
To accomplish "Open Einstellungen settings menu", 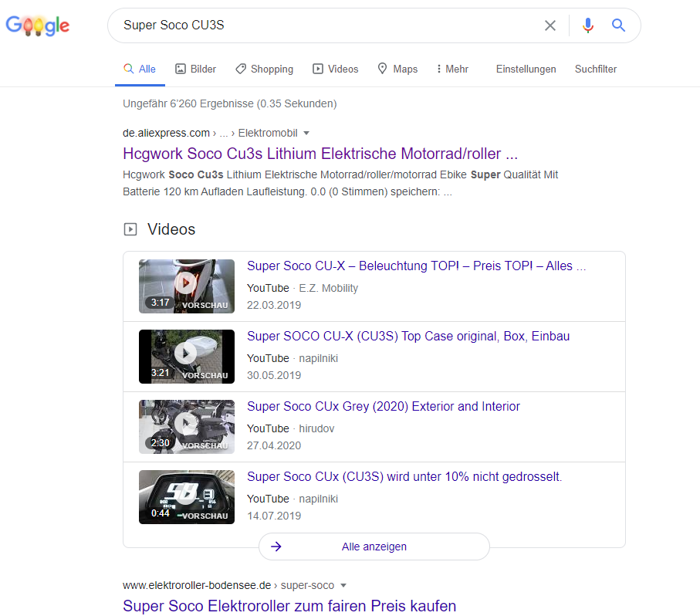I will 526,69.
